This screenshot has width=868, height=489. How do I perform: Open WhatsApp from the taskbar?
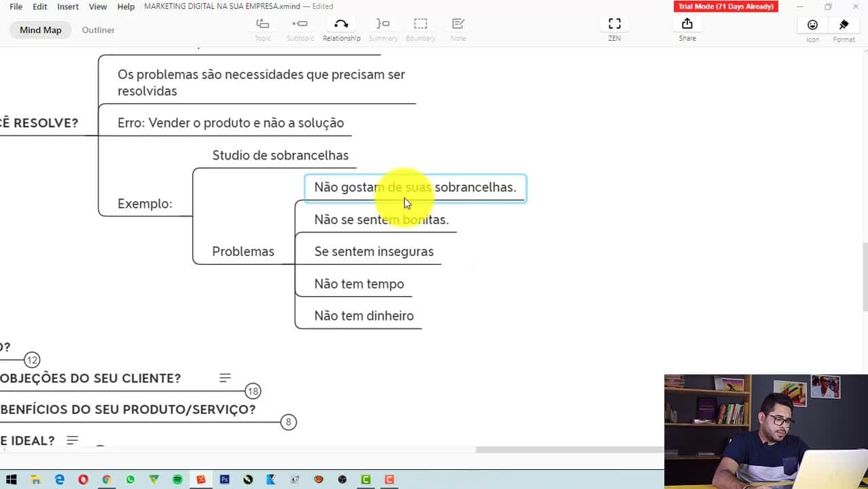click(130, 479)
